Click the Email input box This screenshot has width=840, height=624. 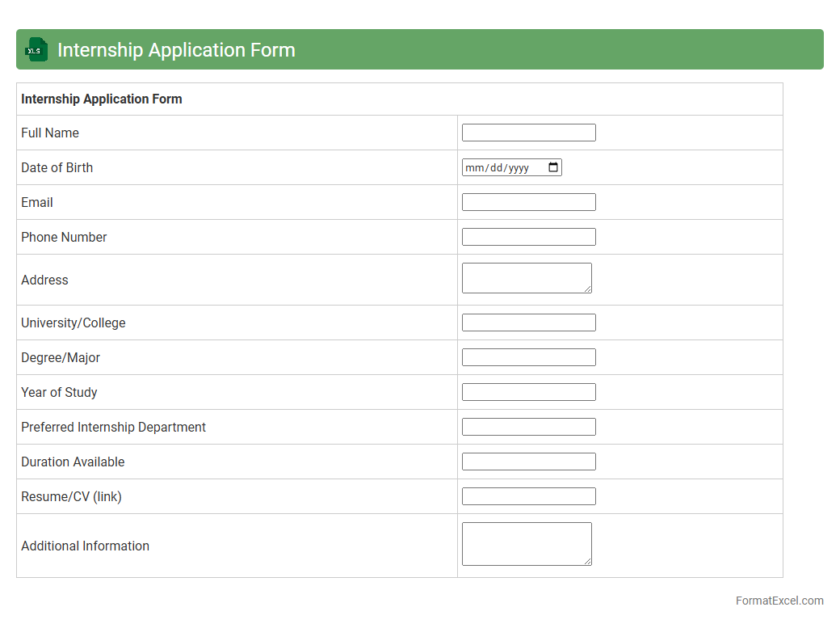point(528,202)
